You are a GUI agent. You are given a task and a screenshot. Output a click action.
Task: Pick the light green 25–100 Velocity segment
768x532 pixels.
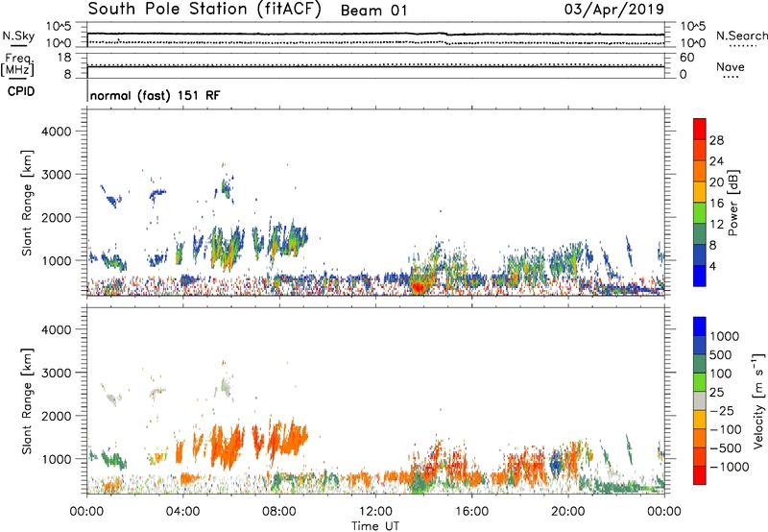[700, 382]
